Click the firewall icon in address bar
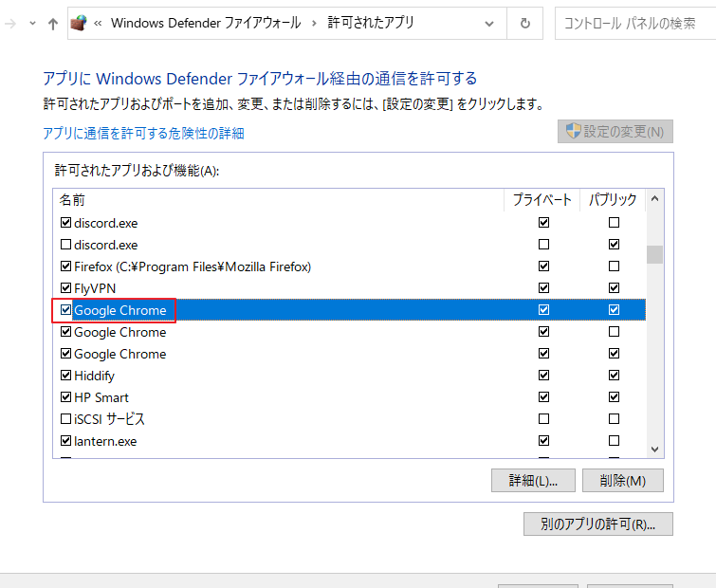 [80, 23]
